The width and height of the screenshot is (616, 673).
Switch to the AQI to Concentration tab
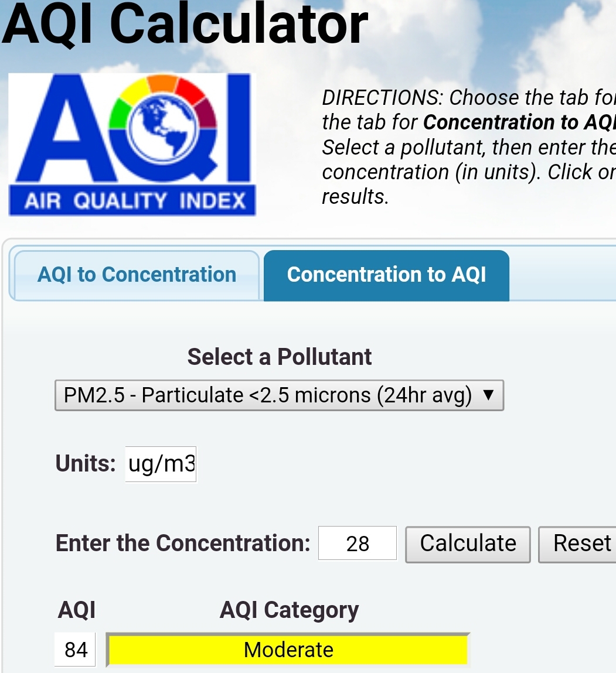click(137, 275)
